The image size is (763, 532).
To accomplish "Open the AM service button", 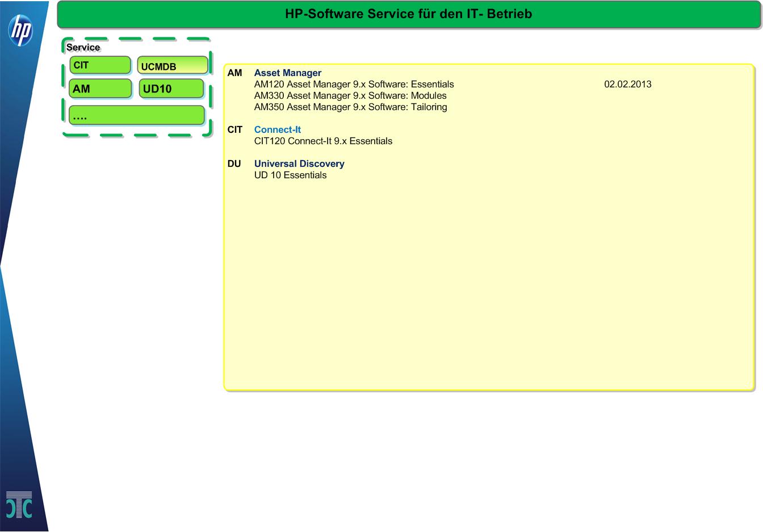I will click(100, 89).
